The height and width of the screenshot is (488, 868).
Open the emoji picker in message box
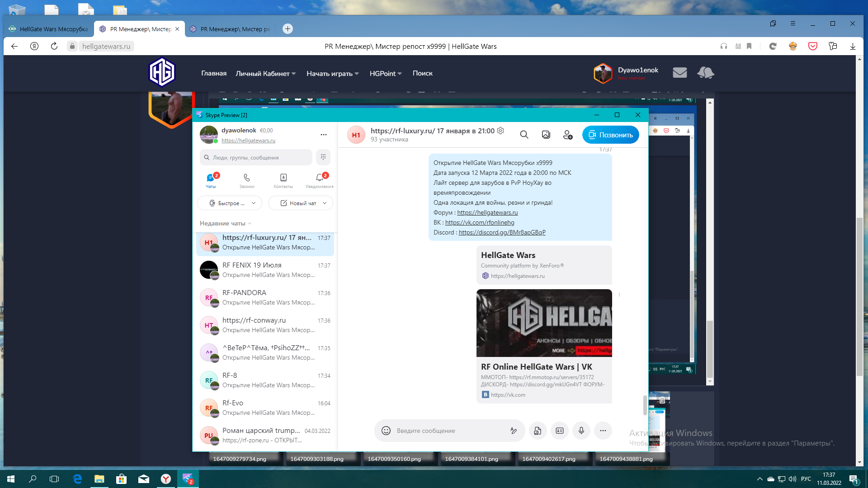click(386, 431)
